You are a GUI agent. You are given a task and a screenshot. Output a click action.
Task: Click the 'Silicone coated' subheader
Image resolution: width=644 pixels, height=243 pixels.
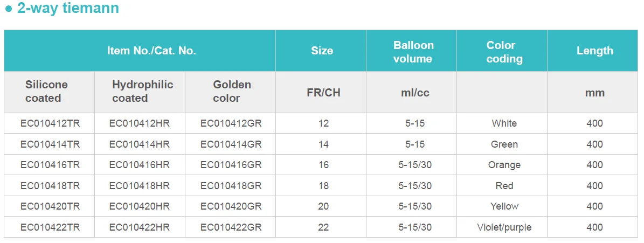[x=46, y=92]
